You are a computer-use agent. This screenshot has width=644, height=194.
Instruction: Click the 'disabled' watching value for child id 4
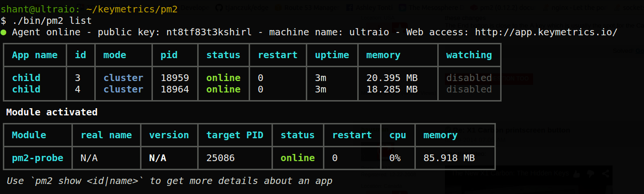pyautogui.click(x=469, y=90)
